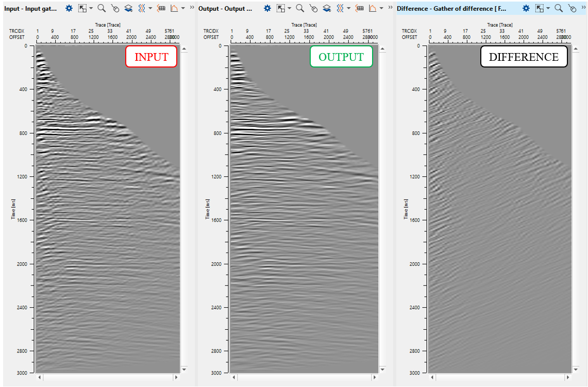Viewport: 588px width, 387px height.
Task: Show hidden toolbar items in Input panel
Action: [192, 8]
